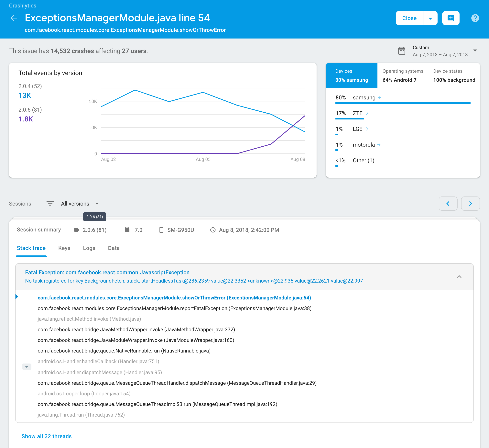
Task: Navigate back using the back arrow
Action: click(x=14, y=18)
